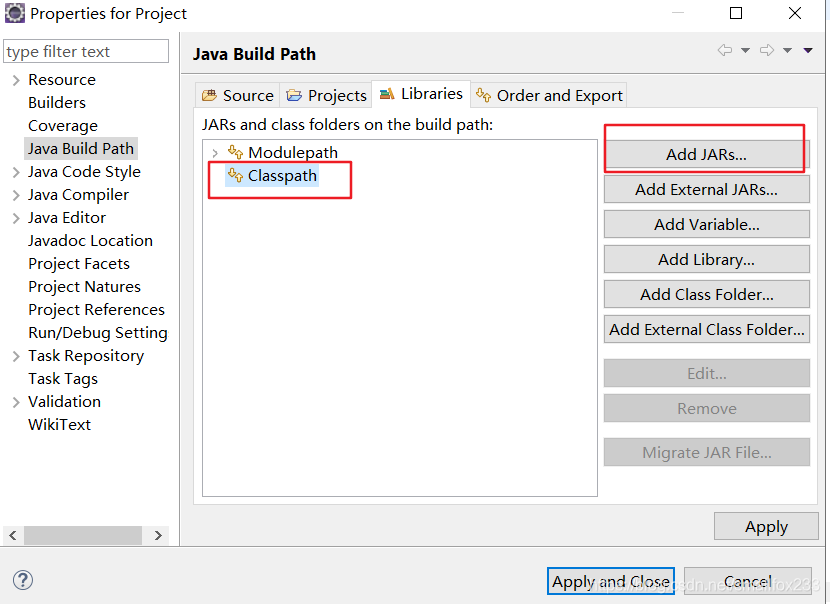
Task: Open the Order and Export tab
Action: coord(549,95)
